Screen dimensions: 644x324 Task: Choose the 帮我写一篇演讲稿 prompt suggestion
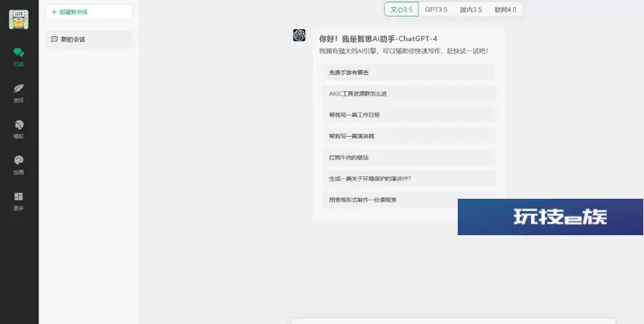tap(409, 136)
